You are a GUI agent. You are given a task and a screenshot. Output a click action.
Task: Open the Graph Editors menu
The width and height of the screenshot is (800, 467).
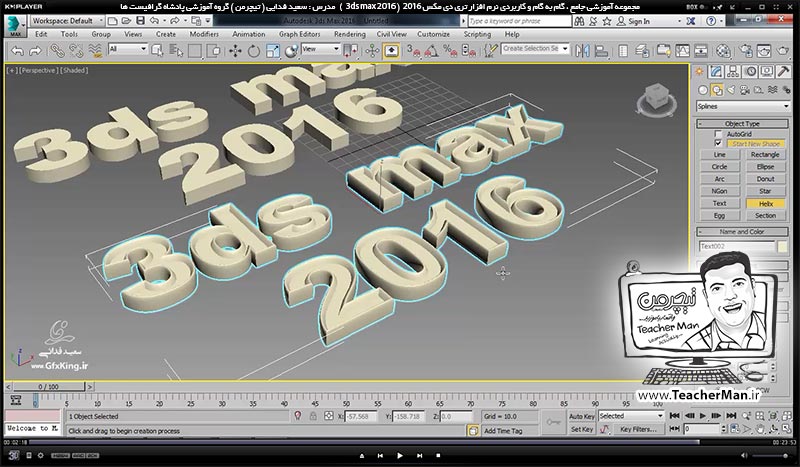tap(299, 34)
